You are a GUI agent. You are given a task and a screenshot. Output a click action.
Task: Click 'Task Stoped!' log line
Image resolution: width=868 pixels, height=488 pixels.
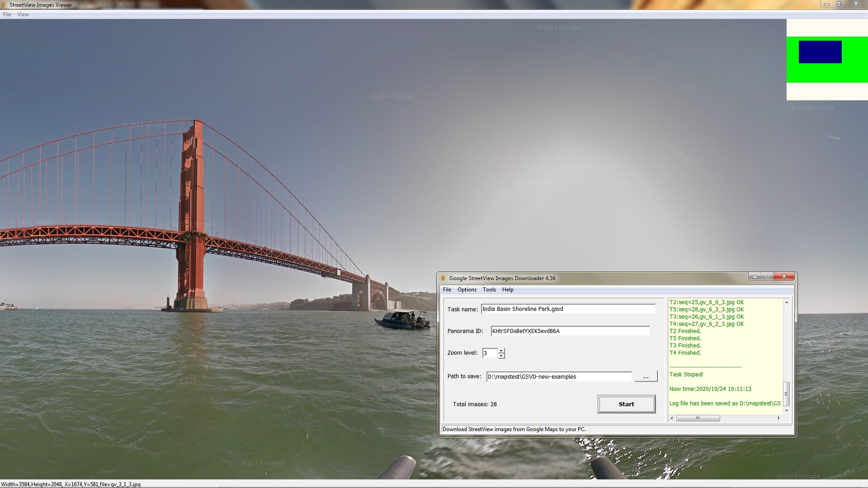click(x=686, y=375)
